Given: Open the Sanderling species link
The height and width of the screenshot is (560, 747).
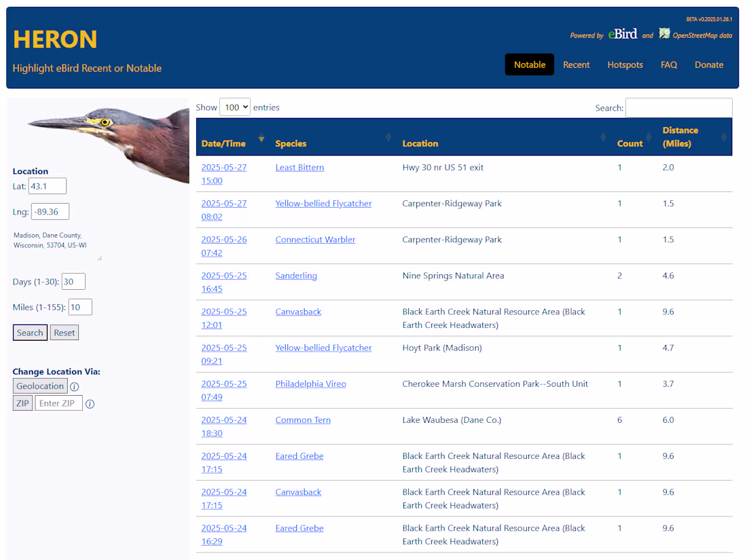Looking at the screenshot, I should [296, 276].
